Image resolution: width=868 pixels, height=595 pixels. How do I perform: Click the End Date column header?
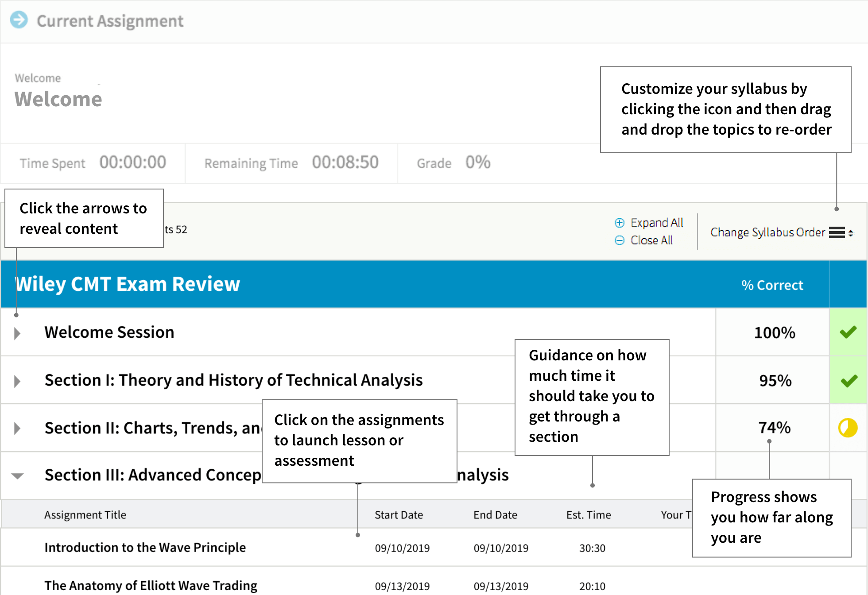tap(495, 515)
